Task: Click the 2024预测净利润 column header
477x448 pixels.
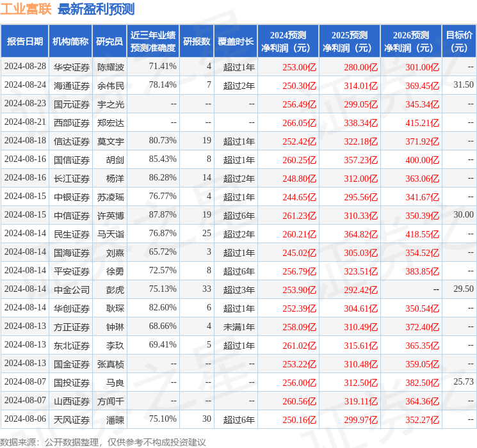Action: point(288,42)
